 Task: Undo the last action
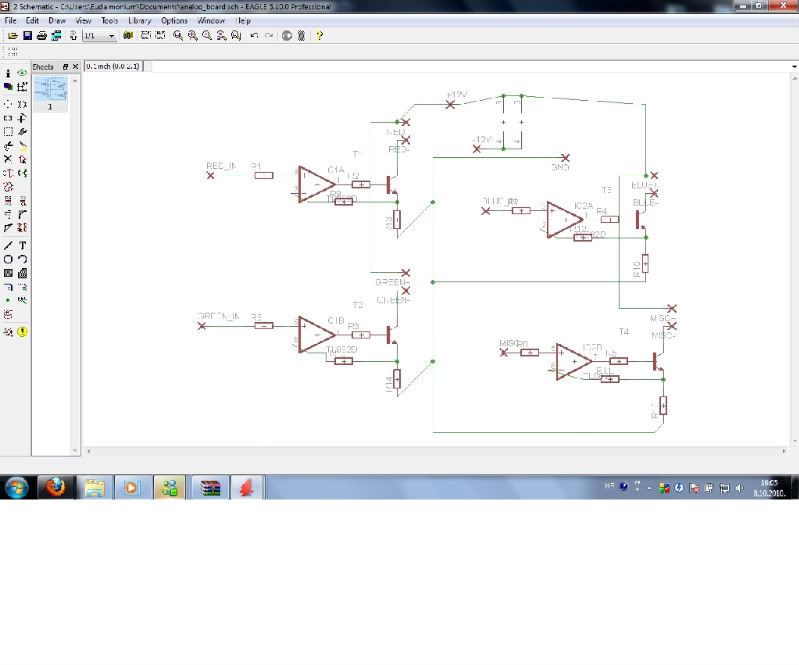254,36
